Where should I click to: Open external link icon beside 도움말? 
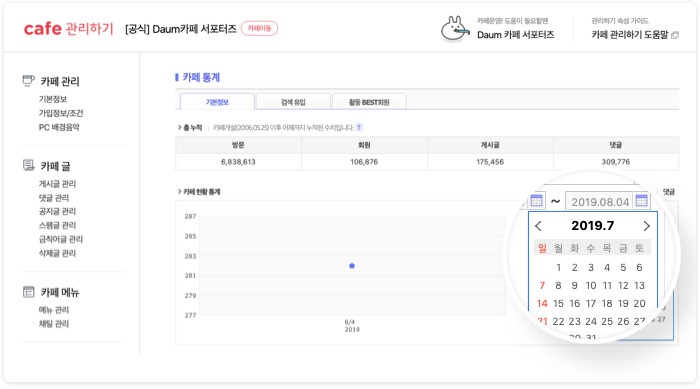click(x=675, y=35)
